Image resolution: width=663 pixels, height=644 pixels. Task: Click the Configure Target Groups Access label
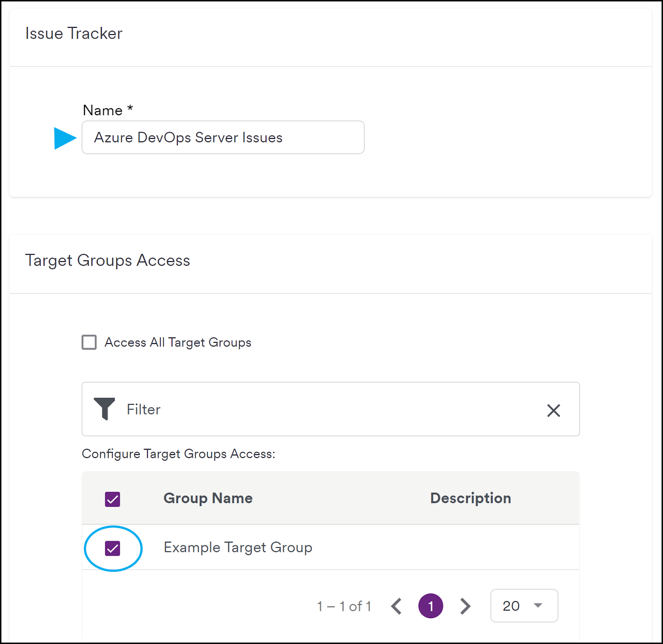coord(179,454)
